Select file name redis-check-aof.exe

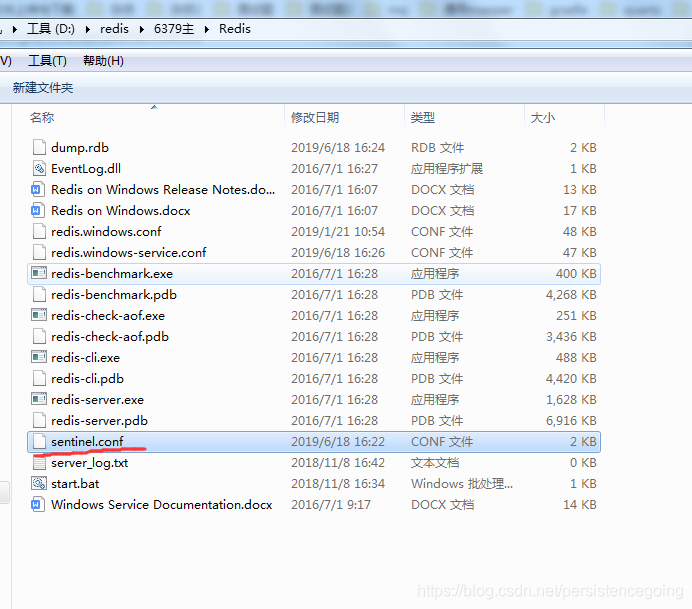coord(108,316)
